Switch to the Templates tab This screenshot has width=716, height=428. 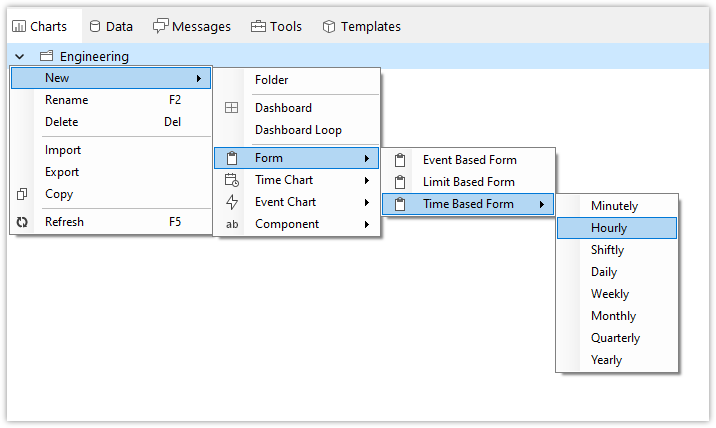[362, 26]
